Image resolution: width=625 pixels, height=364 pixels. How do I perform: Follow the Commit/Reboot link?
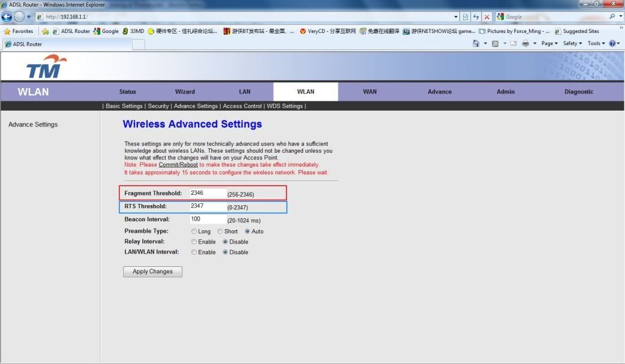click(x=178, y=165)
